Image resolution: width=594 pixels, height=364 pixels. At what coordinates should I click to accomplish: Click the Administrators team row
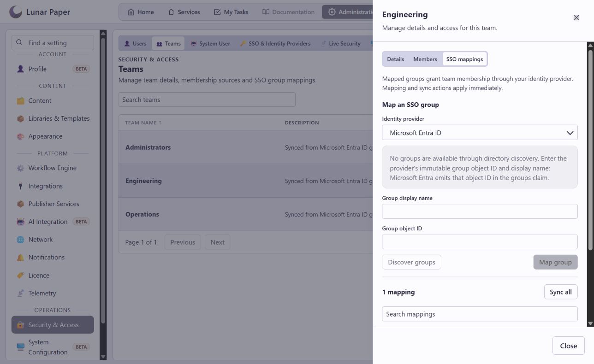tap(245, 147)
